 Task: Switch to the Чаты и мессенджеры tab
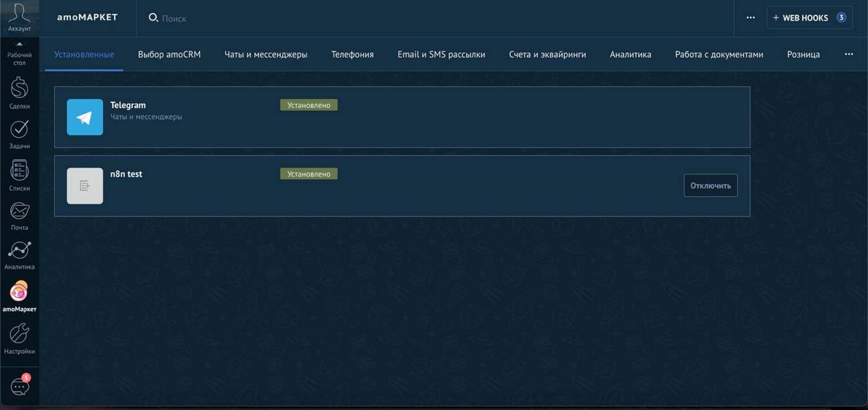[x=266, y=53]
